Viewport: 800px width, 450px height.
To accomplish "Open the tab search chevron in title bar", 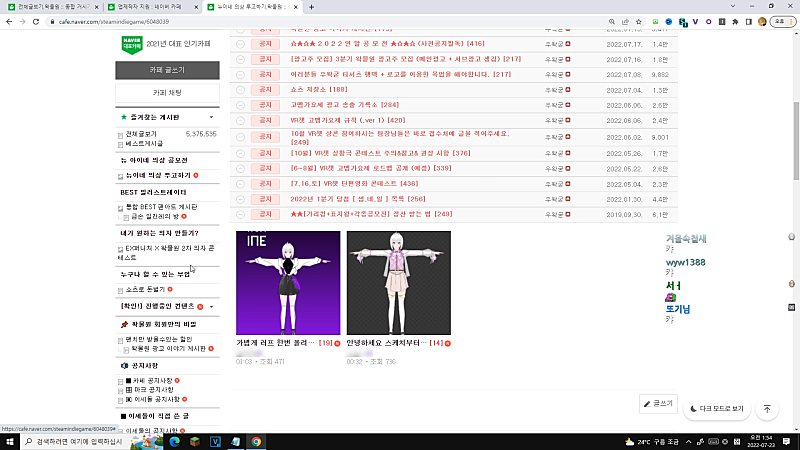I will (733, 6).
